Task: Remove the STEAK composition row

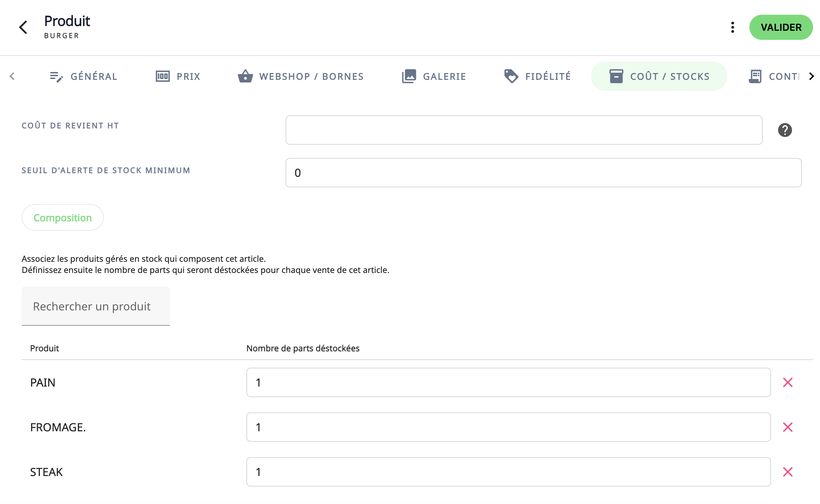Action: tap(787, 472)
